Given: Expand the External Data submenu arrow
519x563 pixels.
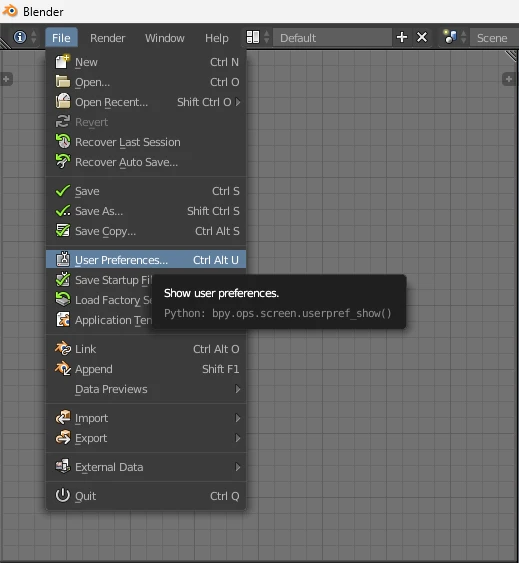Looking at the screenshot, I should (238, 467).
